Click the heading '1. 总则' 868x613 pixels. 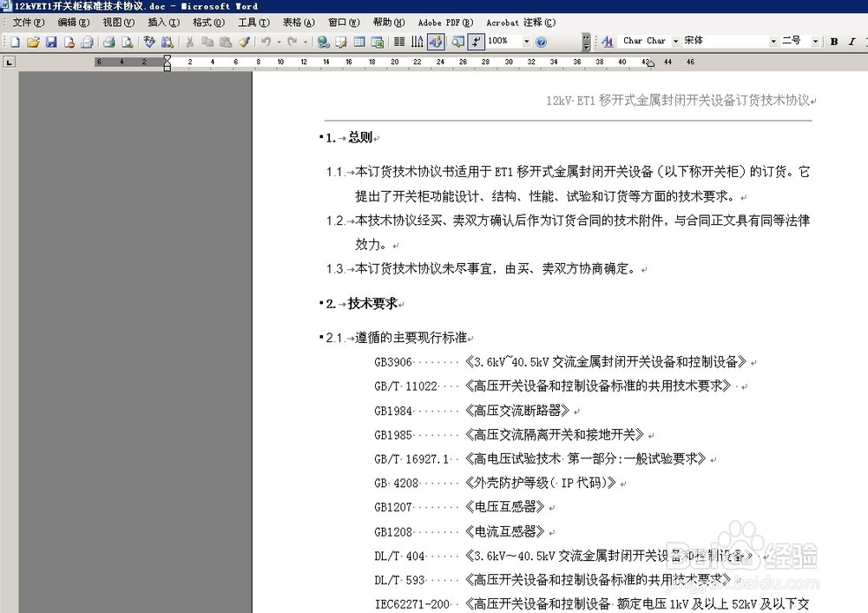point(349,137)
